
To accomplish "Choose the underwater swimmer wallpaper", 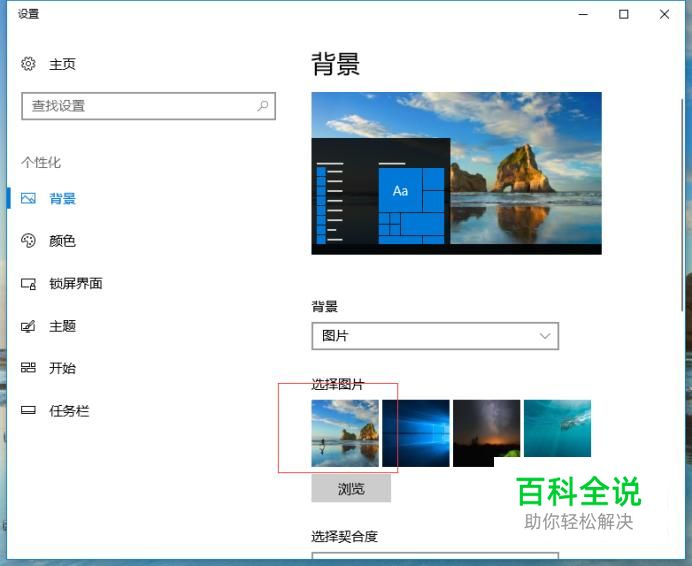I will (557, 428).
